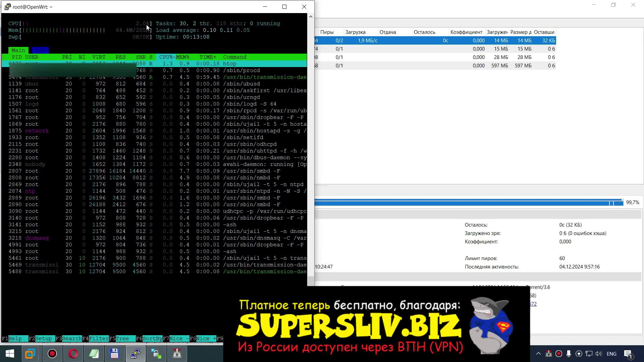The image size is (644, 362).
Task: Switch to the Main tab in htop
Action: click(18, 50)
